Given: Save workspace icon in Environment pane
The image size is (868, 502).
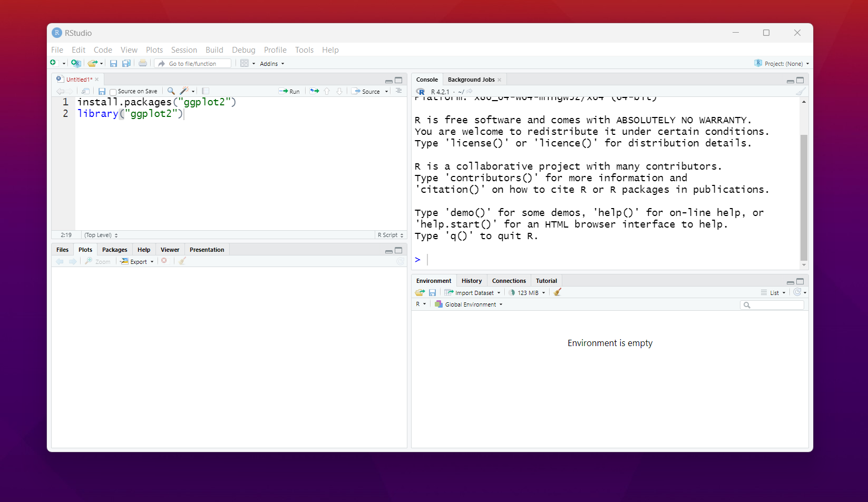Looking at the screenshot, I should coord(432,292).
